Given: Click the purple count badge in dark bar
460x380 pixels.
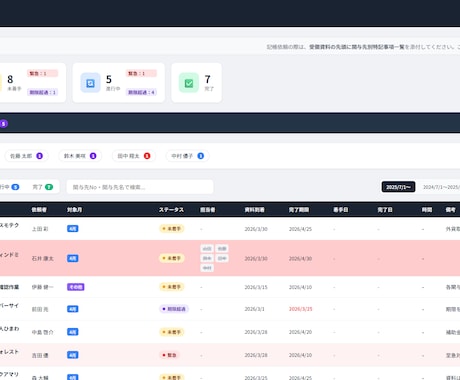Looking at the screenshot, I should (4, 124).
